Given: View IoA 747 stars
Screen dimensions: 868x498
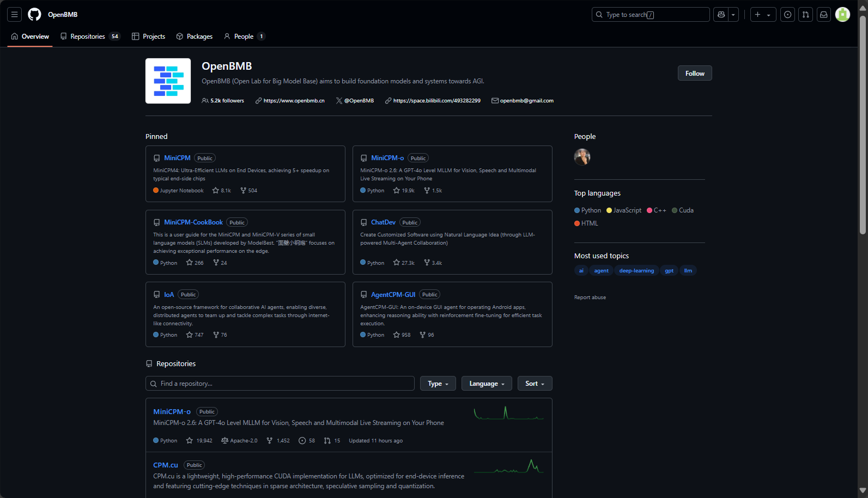Looking at the screenshot, I should 195,335.
